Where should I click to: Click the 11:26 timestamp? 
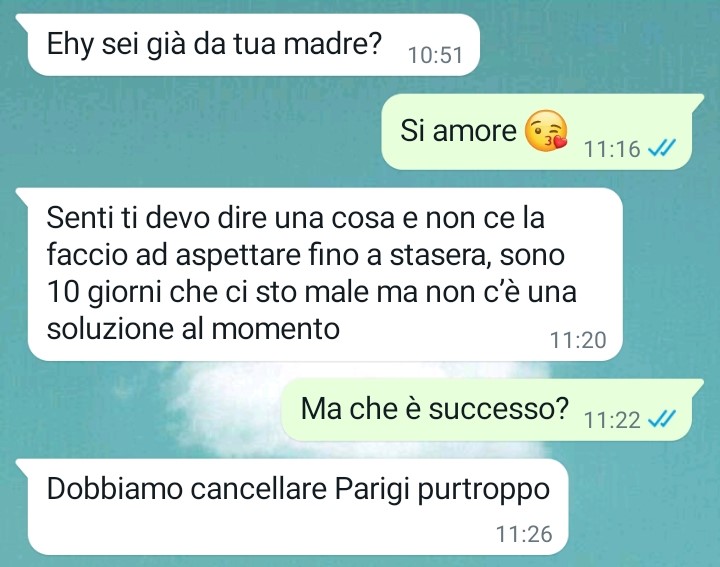point(524,534)
